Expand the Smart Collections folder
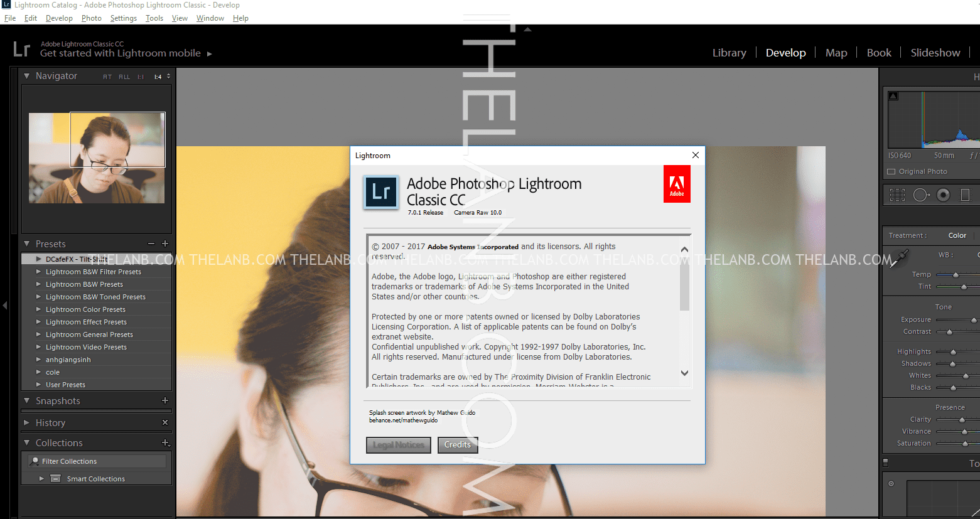Image resolution: width=980 pixels, height=519 pixels. click(41, 478)
